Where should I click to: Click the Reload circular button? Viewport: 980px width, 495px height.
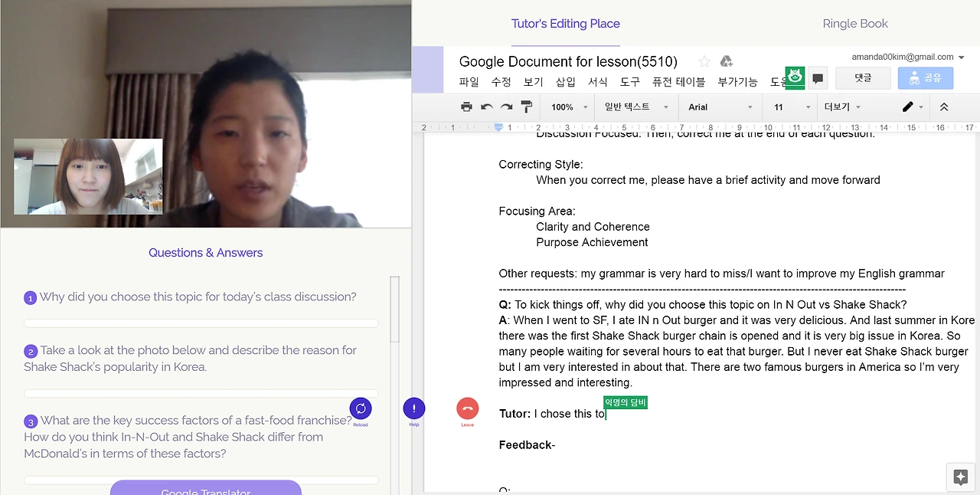point(361,408)
